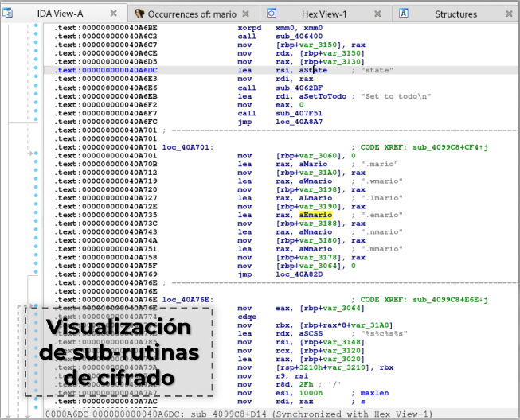520x420 pixels.
Task: Switch to the Hex View-1 tab
Action: pos(323,14)
